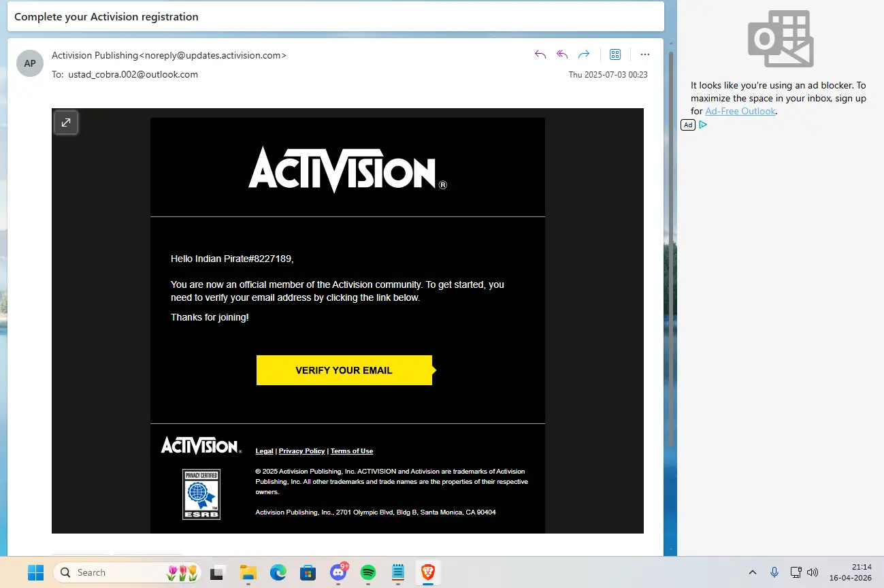
Task: Click the subject 'Complete your Activision registration'
Action: [x=106, y=16]
